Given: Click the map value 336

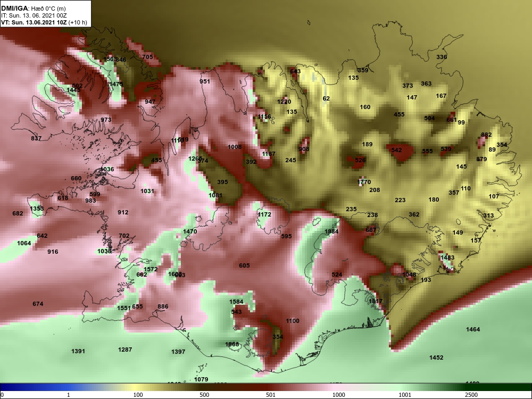Looking at the screenshot, I should [442, 57].
